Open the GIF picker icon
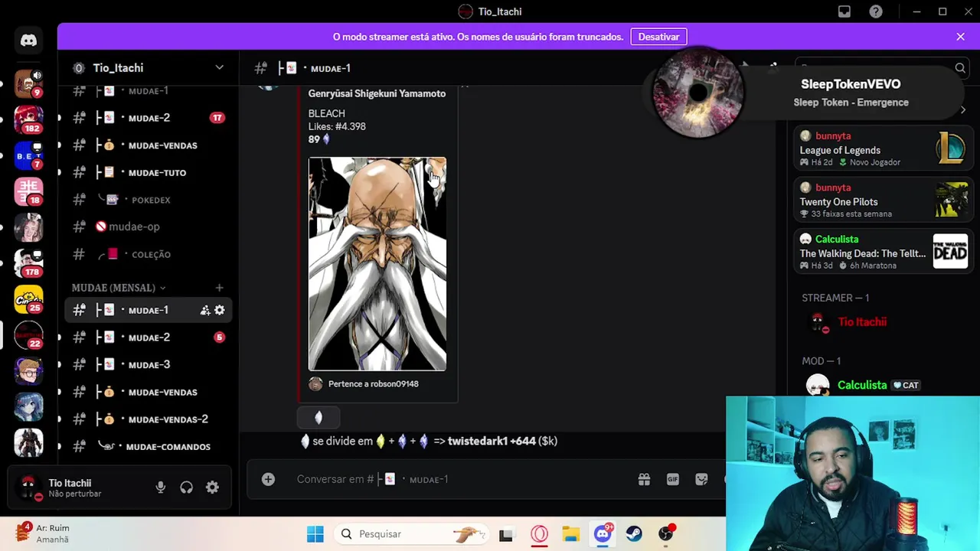 [x=672, y=479]
